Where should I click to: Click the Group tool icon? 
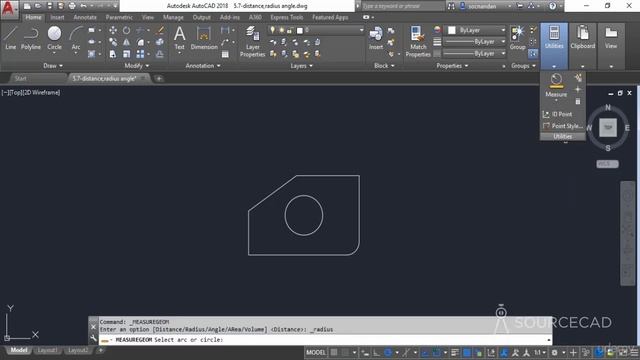[x=518, y=38]
